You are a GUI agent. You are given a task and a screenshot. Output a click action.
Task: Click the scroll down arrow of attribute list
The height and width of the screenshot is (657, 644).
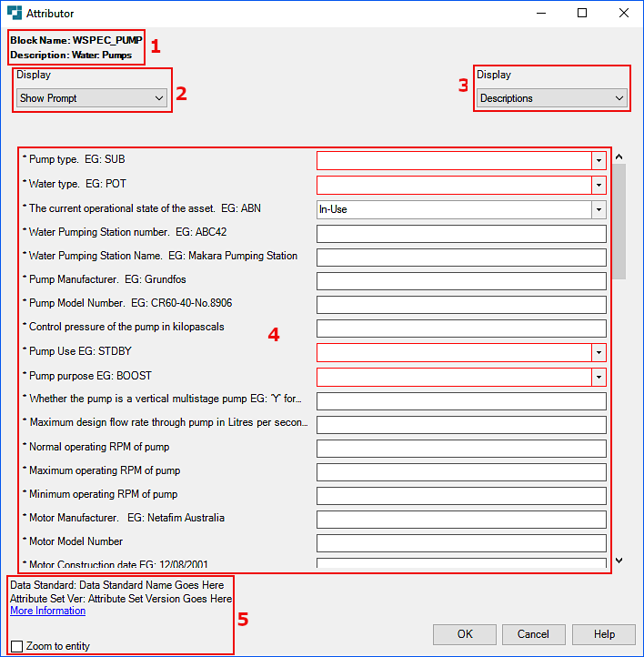(619, 561)
